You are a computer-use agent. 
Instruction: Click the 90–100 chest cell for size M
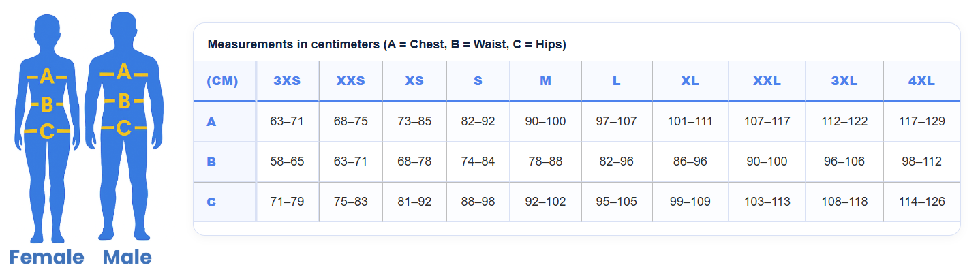pos(545,122)
